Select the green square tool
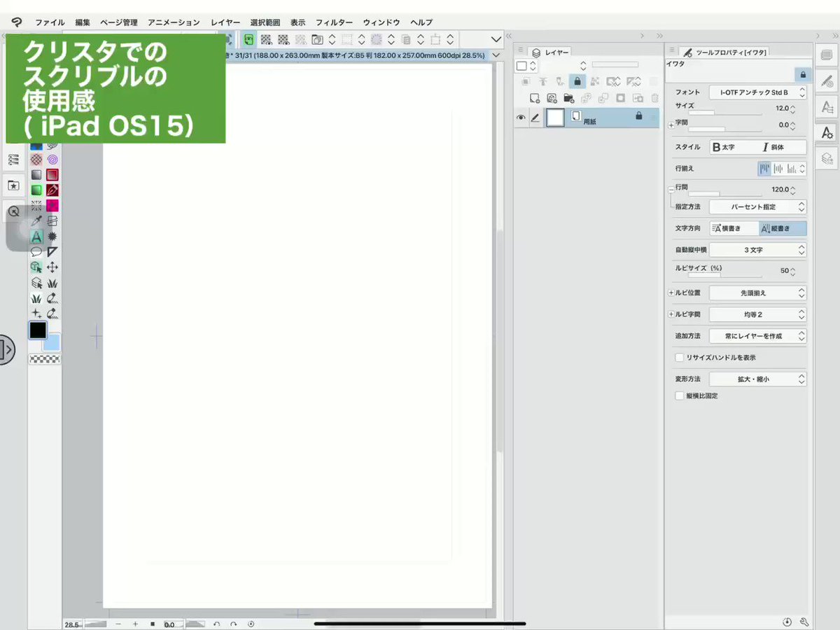840x630 pixels. coord(36,190)
